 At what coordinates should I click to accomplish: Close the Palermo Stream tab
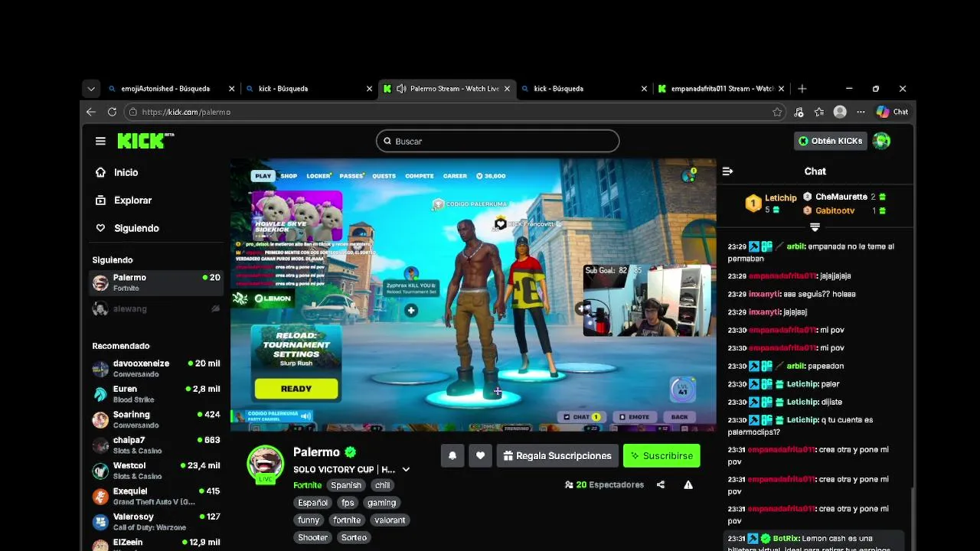pos(507,89)
